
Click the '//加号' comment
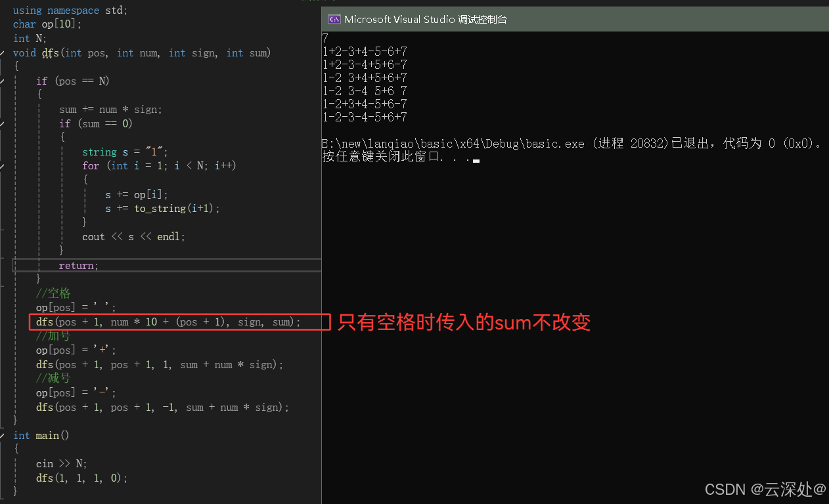click(53, 336)
